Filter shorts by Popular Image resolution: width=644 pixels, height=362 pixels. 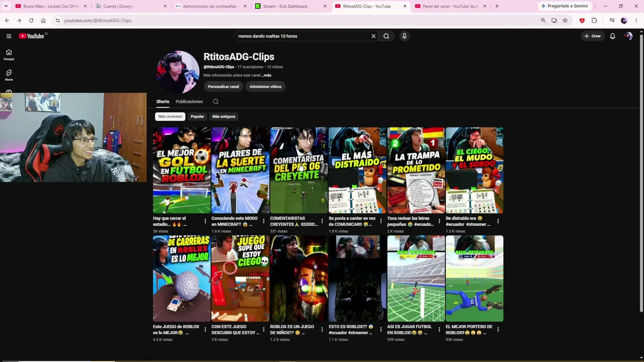[x=197, y=117]
